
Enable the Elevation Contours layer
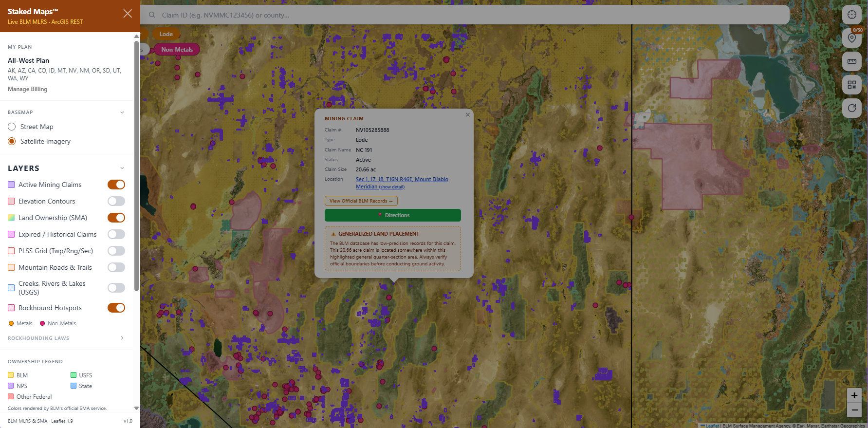[116, 201]
